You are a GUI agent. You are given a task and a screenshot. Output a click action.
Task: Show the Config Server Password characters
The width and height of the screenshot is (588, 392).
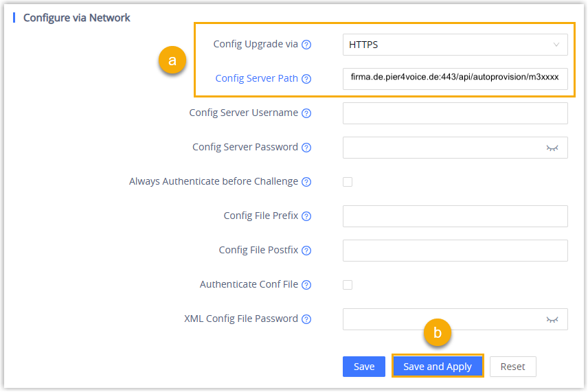pos(552,148)
